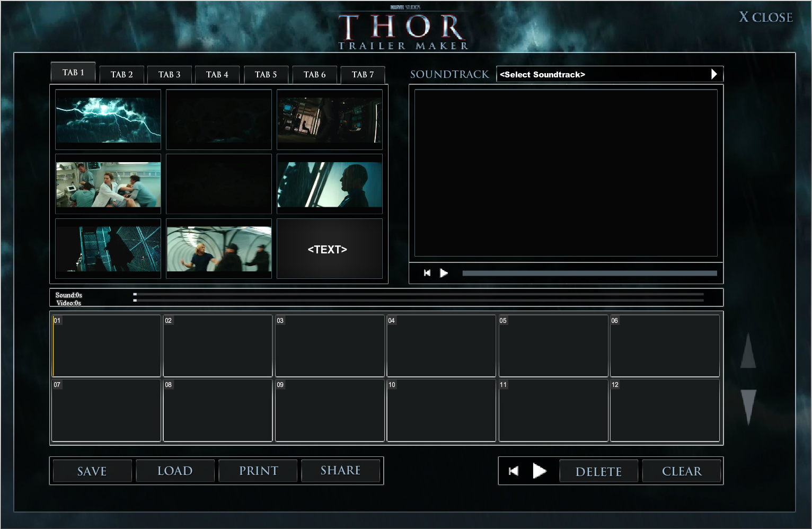This screenshot has width=812, height=529.
Task: Add a <TEXT> card clip
Action: (330, 249)
